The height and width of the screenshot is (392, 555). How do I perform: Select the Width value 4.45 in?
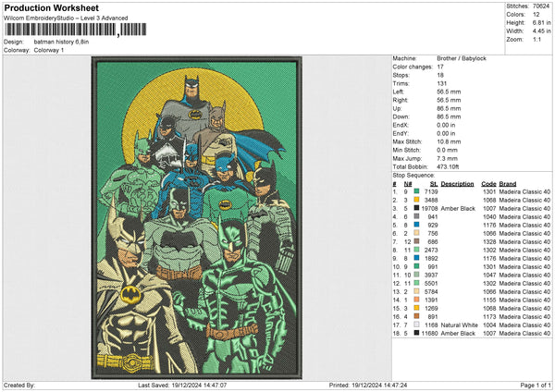click(x=541, y=31)
